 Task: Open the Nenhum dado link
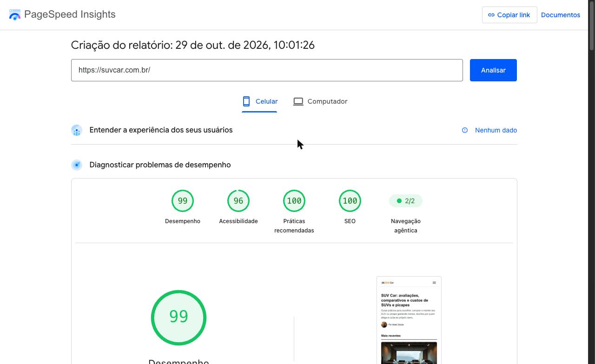pos(496,130)
